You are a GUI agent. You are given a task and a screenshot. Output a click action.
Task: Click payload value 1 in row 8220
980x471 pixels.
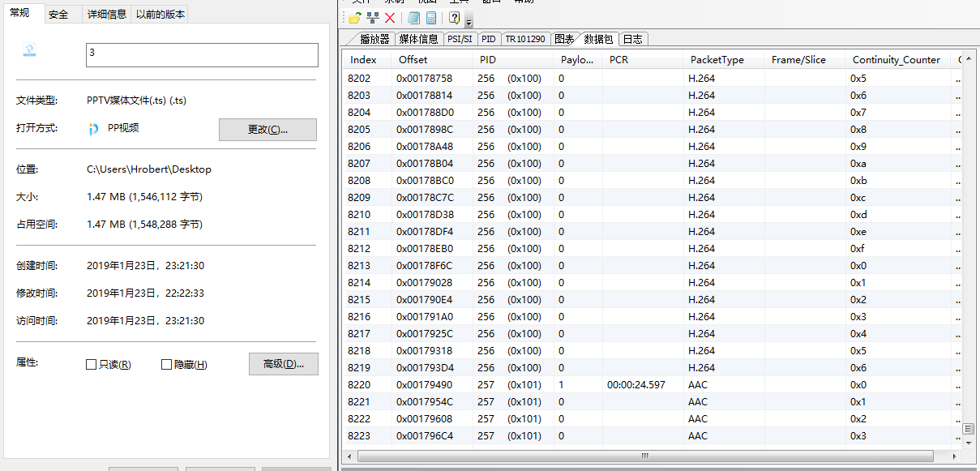click(561, 385)
